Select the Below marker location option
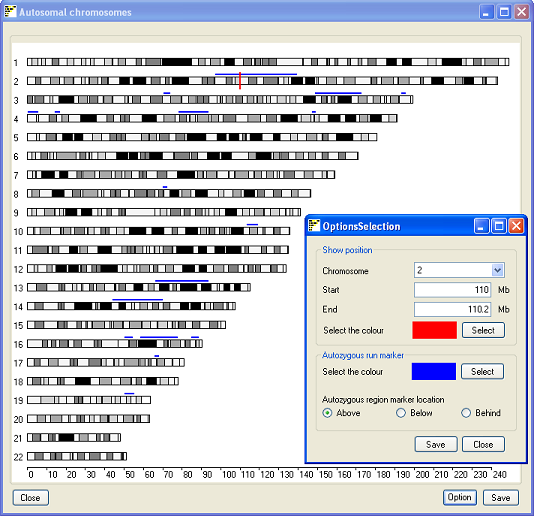This screenshot has width=534, height=516. click(x=401, y=413)
